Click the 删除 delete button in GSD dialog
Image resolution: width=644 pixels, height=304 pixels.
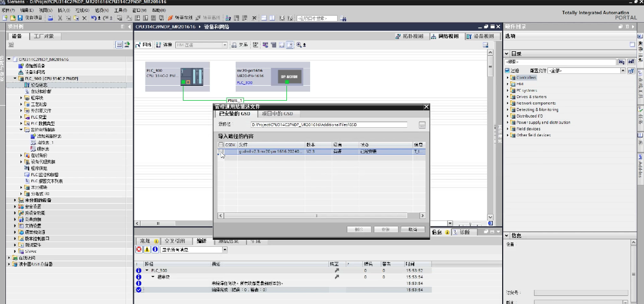pos(359,229)
